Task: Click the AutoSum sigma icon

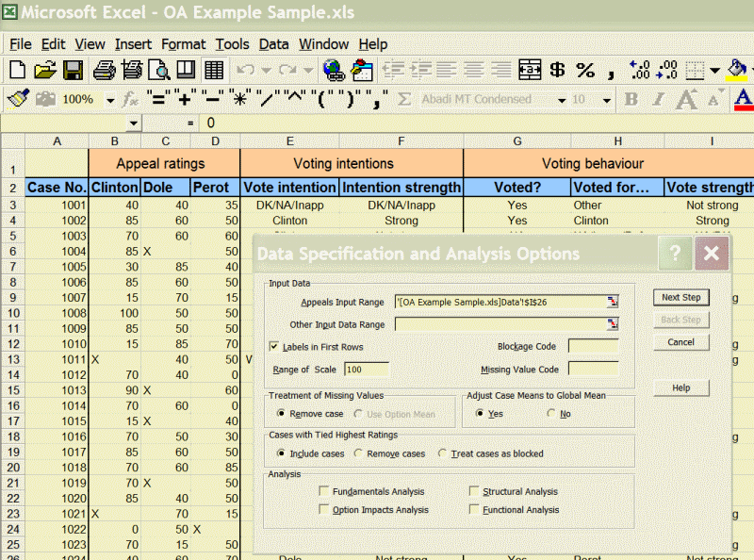Action: coord(404,99)
